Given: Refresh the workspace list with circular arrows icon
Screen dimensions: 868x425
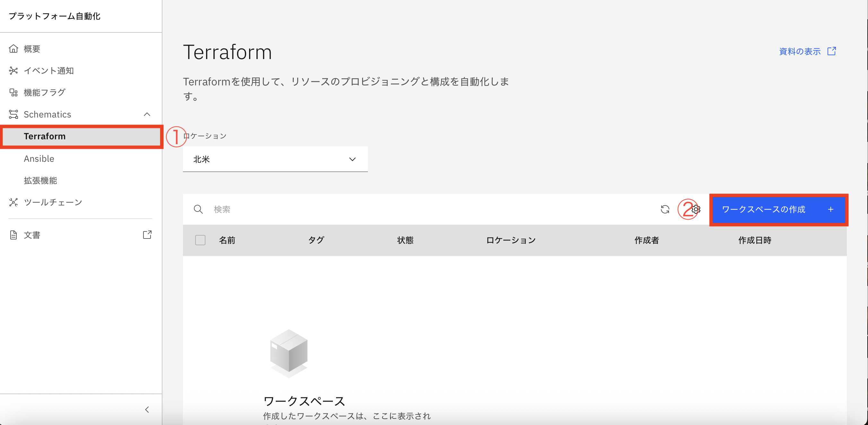Looking at the screenshot, I should point(665,209).
